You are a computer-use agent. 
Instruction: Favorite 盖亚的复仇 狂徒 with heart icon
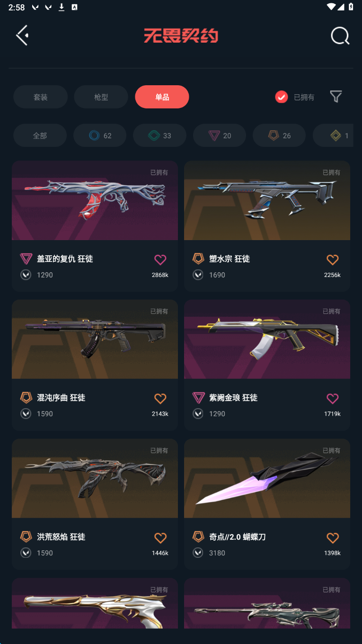pos(160,259)
